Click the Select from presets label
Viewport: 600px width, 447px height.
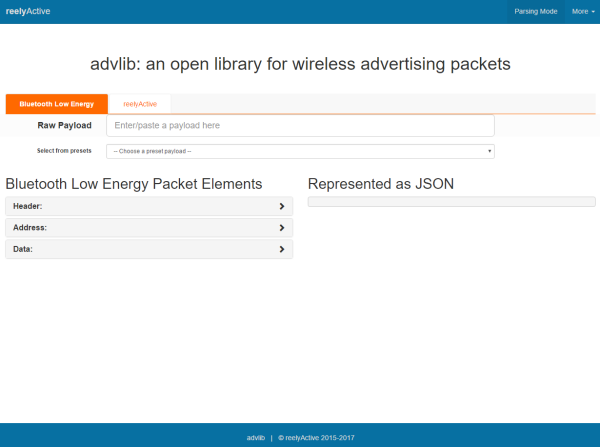[64, 151]
